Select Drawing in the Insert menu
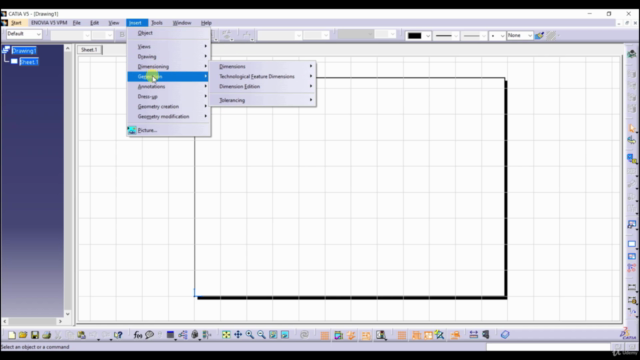The image size is (640, 360). pos(169,56)
